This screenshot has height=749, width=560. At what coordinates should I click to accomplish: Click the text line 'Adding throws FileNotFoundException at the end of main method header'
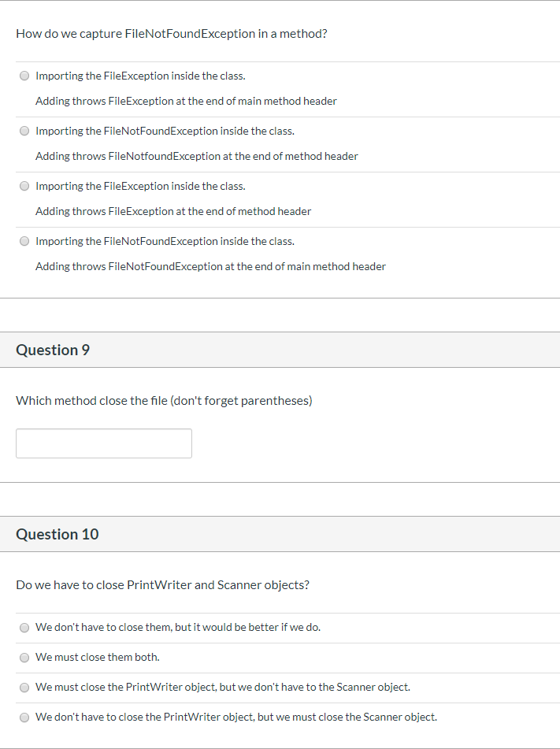(x=210, y=266)
